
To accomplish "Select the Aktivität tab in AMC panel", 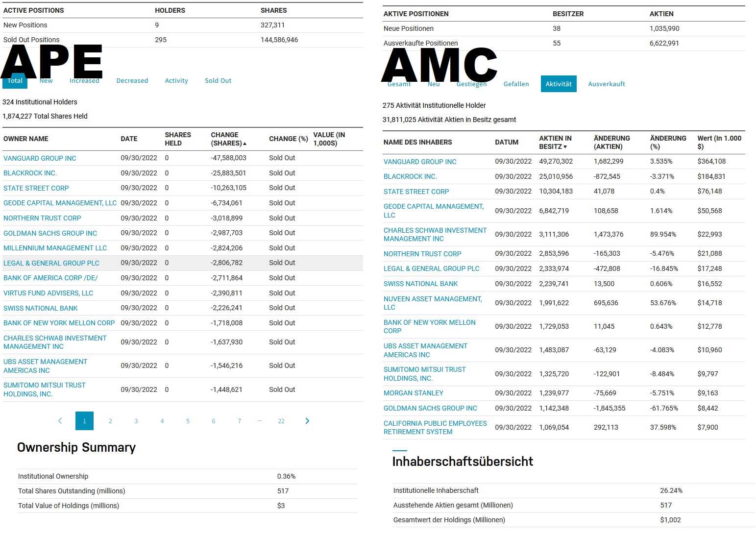I will pyautogui.click(x=559, y=84).
